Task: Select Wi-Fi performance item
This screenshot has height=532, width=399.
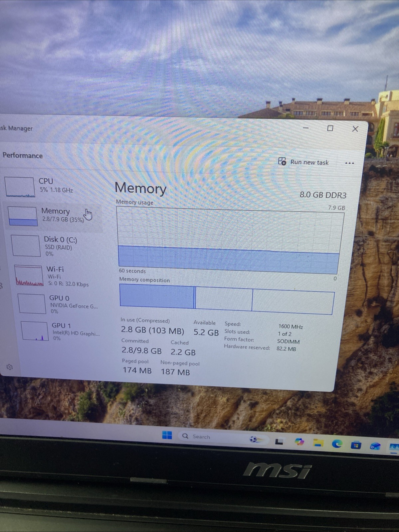Action: pos(58,275)
